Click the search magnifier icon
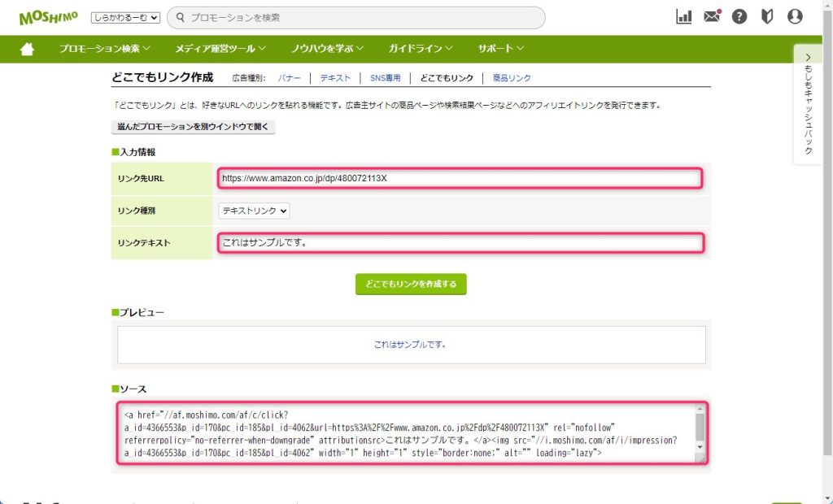Image resolution: width=833 pixels, height=504 pixels. click(x=181, y=18)
